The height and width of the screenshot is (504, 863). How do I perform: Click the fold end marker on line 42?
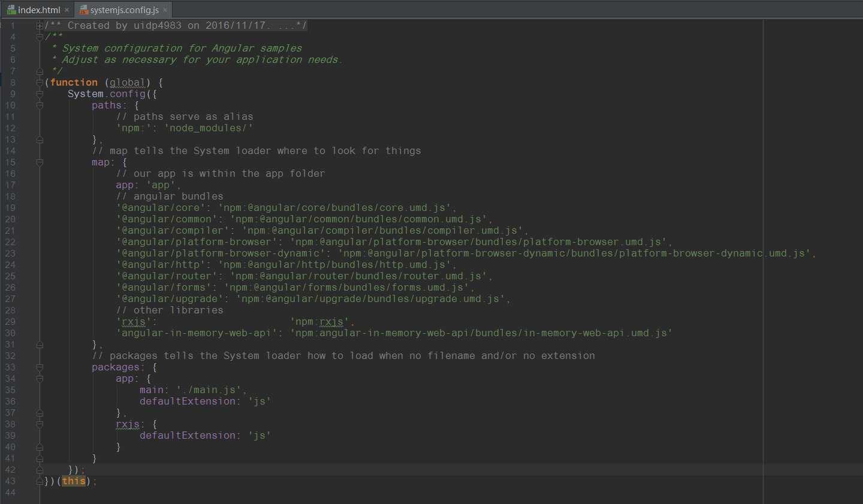[x=40, y=470]
